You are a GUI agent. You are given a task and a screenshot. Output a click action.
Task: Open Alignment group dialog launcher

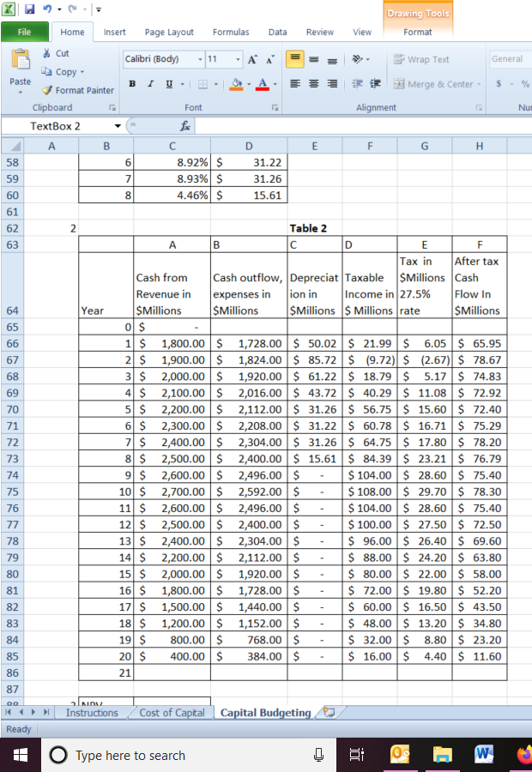[478, 107]
